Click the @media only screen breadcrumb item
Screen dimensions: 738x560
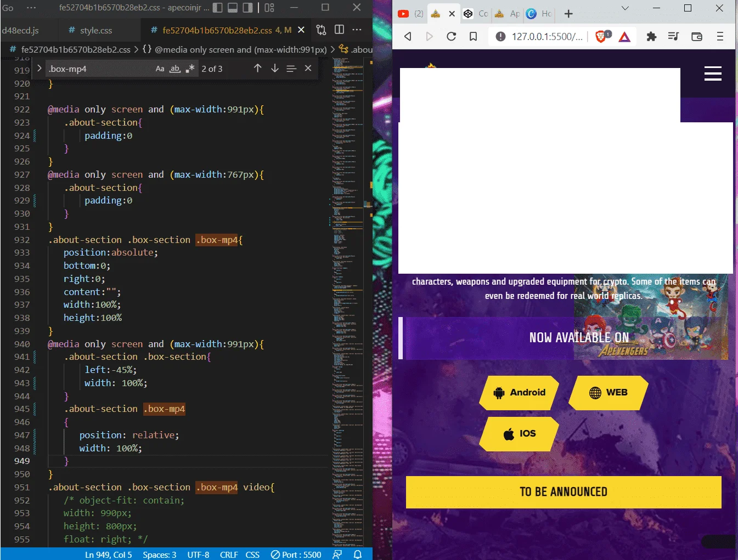tap(235, 49)
